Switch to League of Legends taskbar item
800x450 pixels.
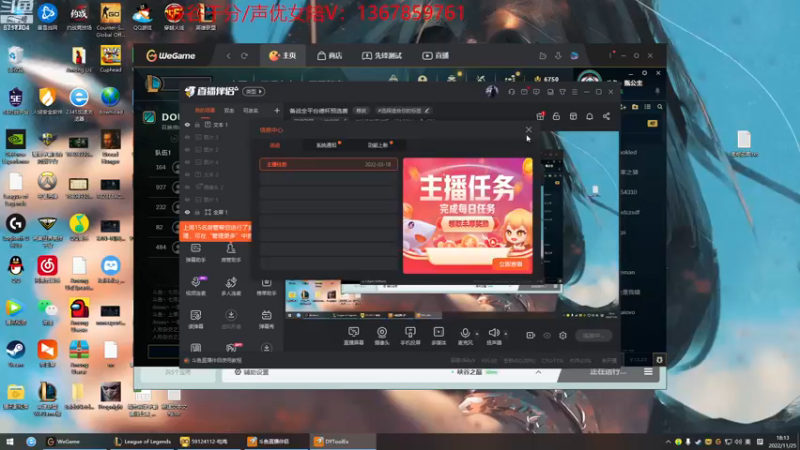(x=142, y=441)
